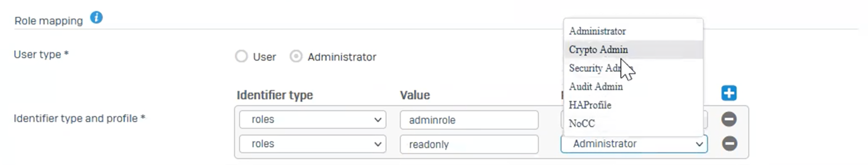The height and width of the screenshot is (165, 868).
Task: Remove the adminrole mapping row
Action: point(729,119)
